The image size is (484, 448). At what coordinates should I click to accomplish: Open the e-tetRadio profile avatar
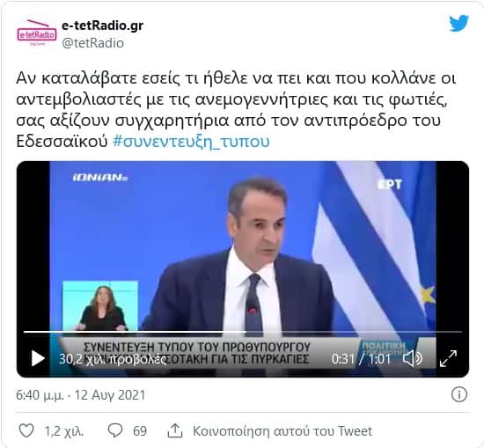pos(37,33)
